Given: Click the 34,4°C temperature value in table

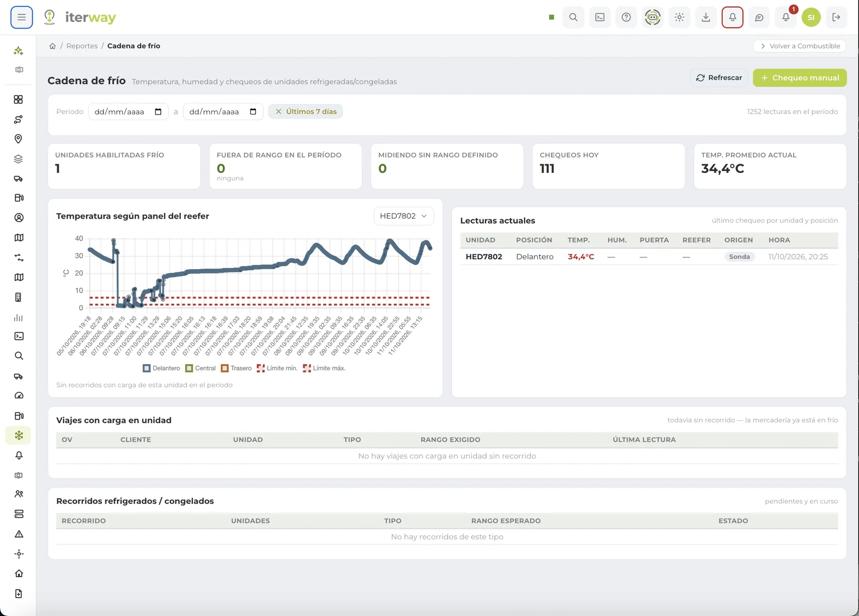Looking at the screenshot, I should point(581,256).
